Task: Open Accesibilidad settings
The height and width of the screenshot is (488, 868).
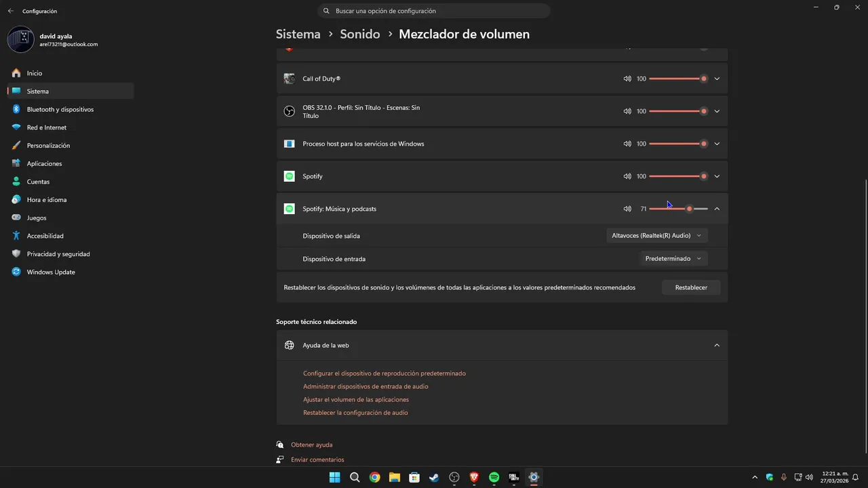Action: [x=71, y=236]
